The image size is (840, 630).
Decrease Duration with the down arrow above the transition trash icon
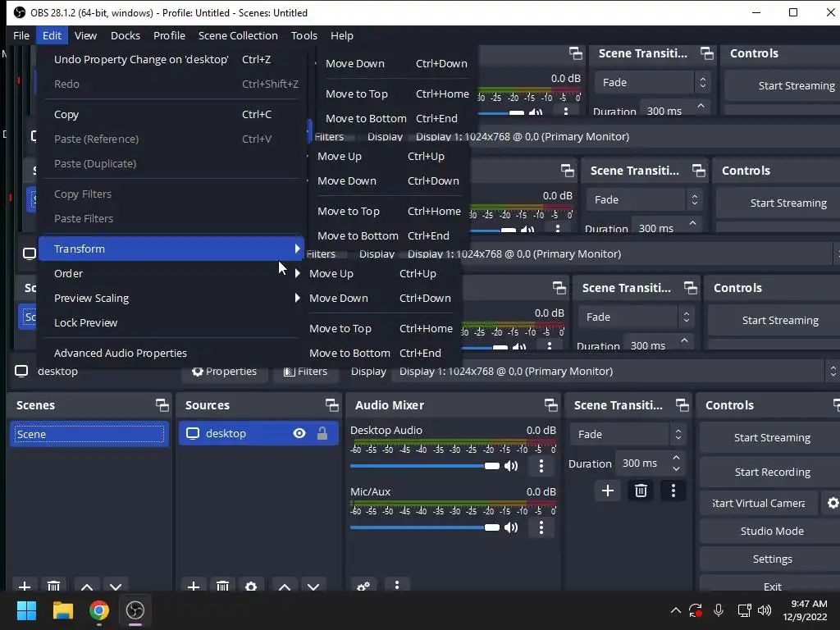click(676, 469)
